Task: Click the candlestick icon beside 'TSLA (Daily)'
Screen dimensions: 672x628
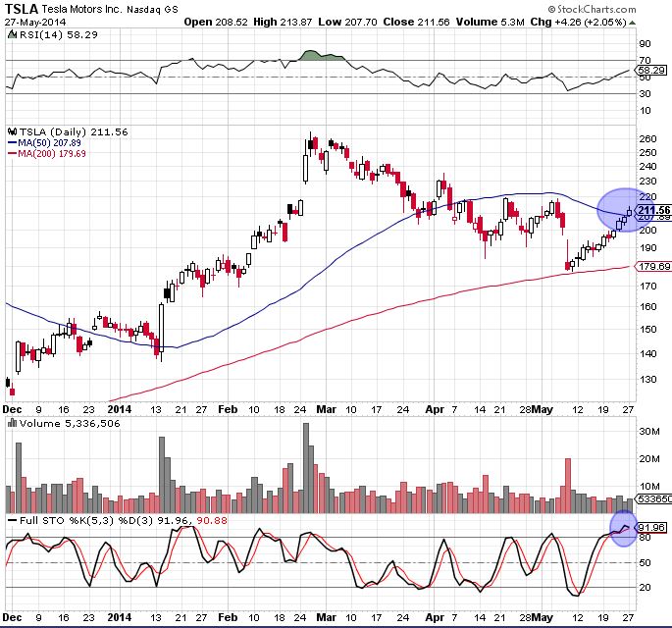Action: (13, 132)
